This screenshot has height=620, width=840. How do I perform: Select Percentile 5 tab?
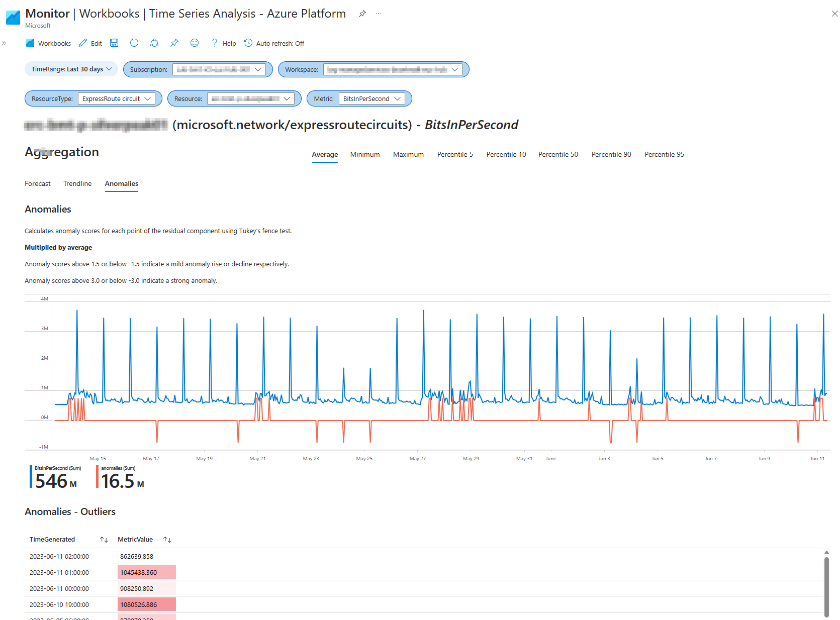455,154
